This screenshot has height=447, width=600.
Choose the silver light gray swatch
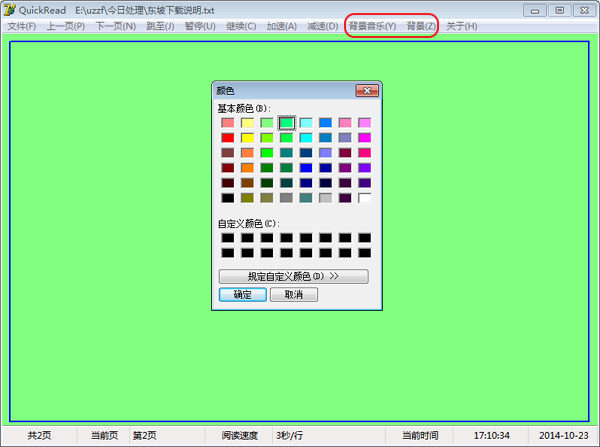326,198
